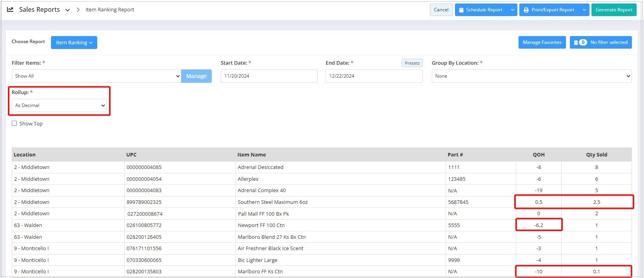Click the Start Date input field
The width and height of the screenshot is (644, 278).
(x=269, y=76)
